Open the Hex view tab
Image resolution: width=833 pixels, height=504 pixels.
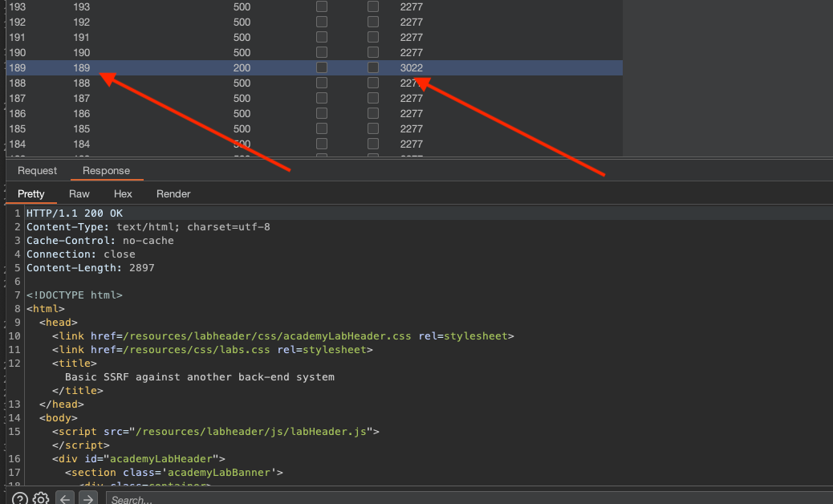123,194
